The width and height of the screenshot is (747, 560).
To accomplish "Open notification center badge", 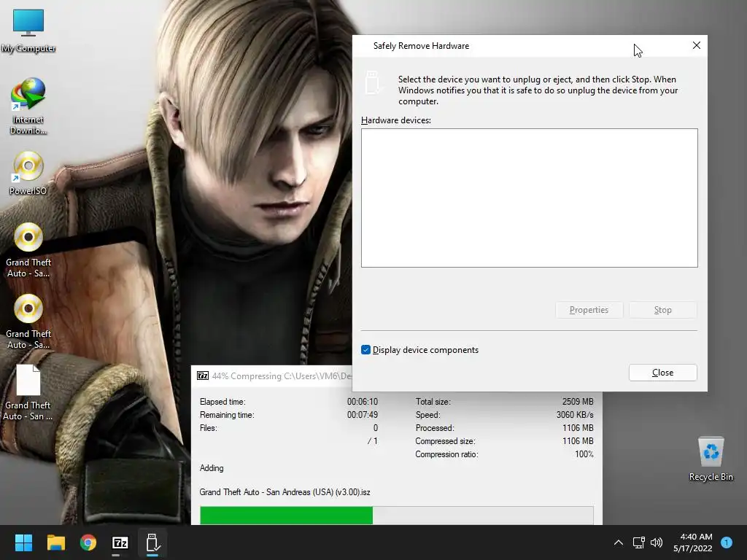I will pyautogui.click(x=727, y=542).
